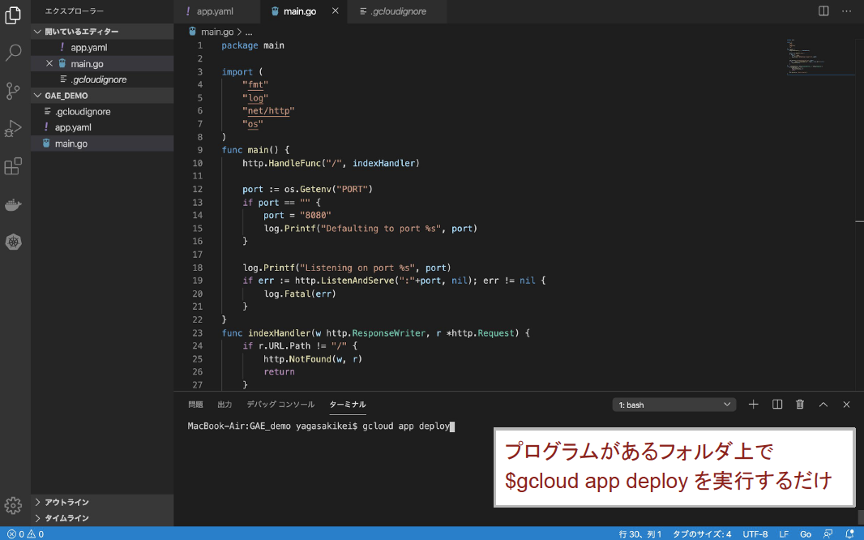Switch to the app.yaml tab
The image size is (864, 540).
tap(215, 11)
